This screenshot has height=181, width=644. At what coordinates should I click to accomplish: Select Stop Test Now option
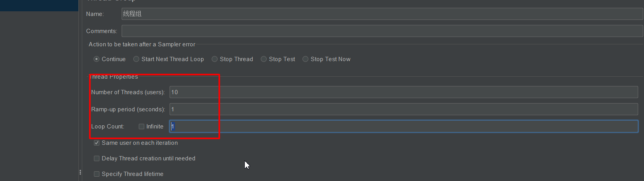coord(305,59)
